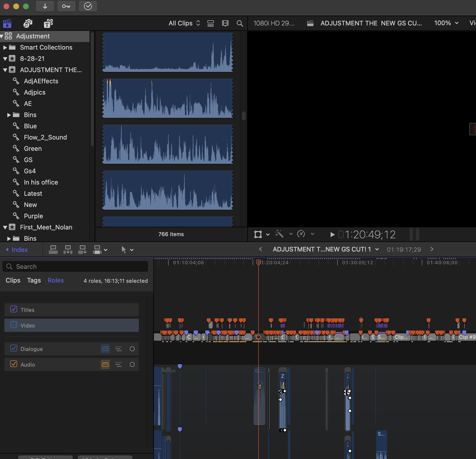The height and width of the screenshot is (459, 476).
Task: Disable the Audio role checkbox
Action: click(14, 364)
